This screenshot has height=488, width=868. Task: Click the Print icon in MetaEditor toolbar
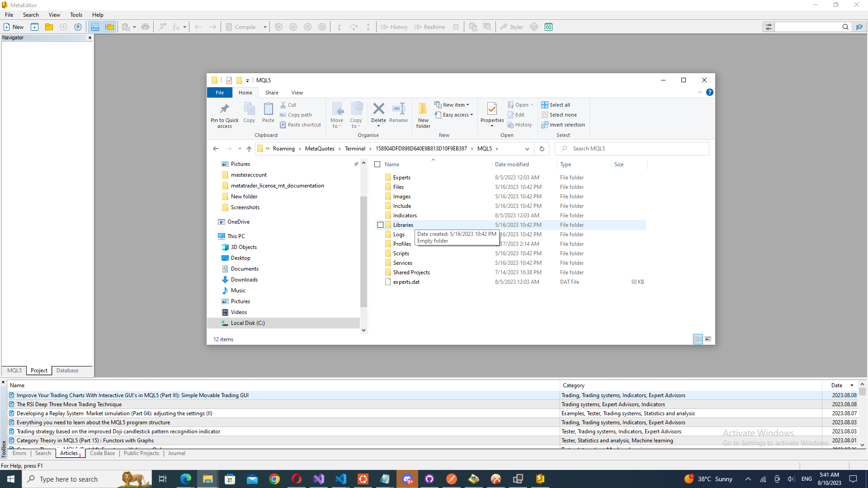click(145, 27)
